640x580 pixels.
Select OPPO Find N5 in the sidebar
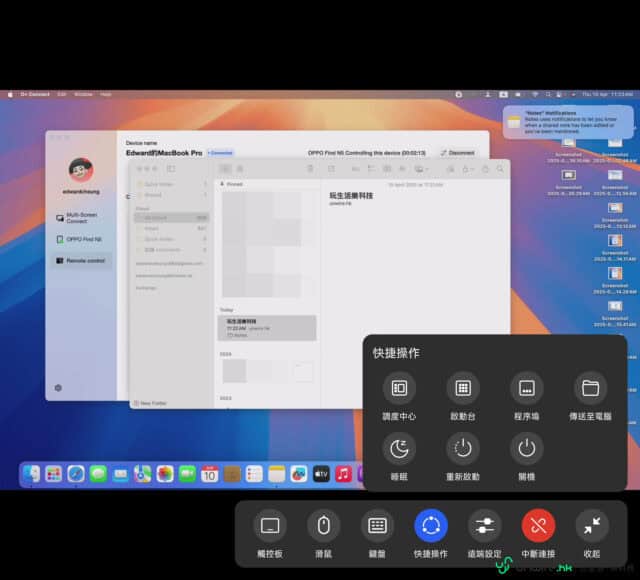click(x=79, y=239)
